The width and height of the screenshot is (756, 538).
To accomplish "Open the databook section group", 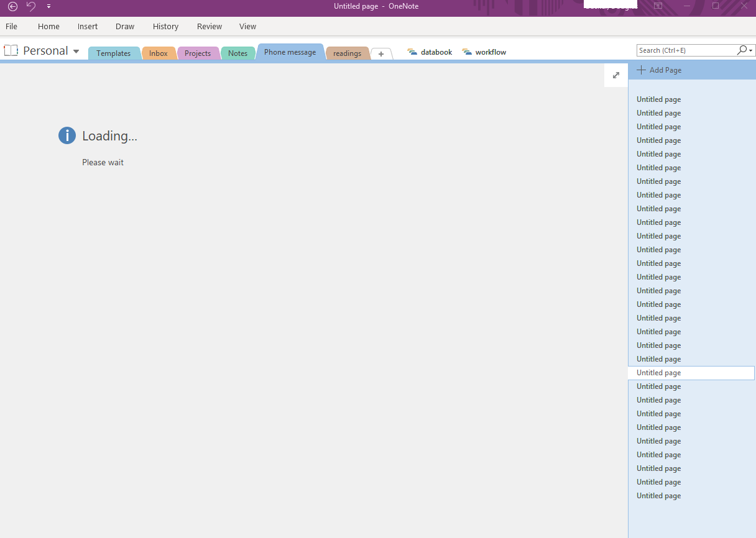I will (430, 52).
